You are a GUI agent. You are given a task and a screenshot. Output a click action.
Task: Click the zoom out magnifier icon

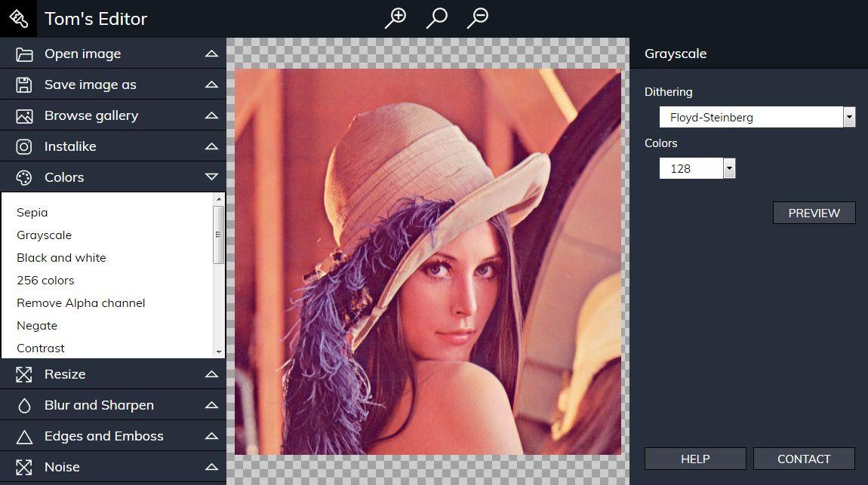point(478,18)
